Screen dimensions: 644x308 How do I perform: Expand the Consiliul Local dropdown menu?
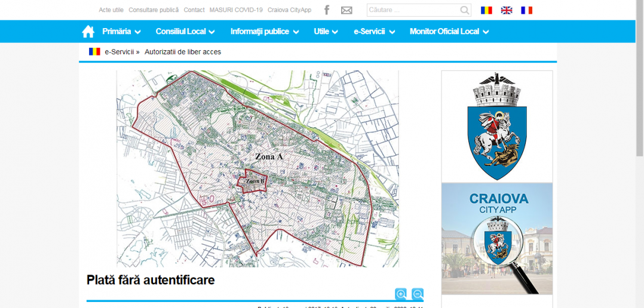pyautogui.click(x=185, y=32)
